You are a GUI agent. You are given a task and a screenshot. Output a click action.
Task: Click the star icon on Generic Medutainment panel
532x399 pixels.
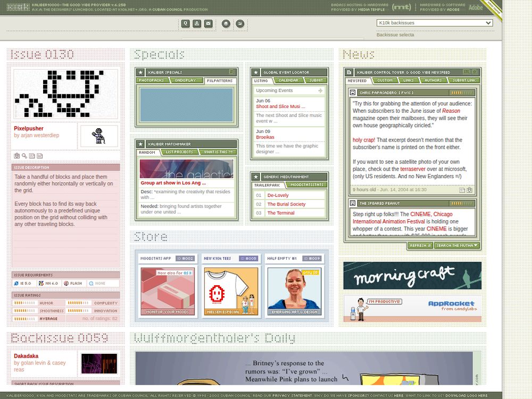(256, 177)
